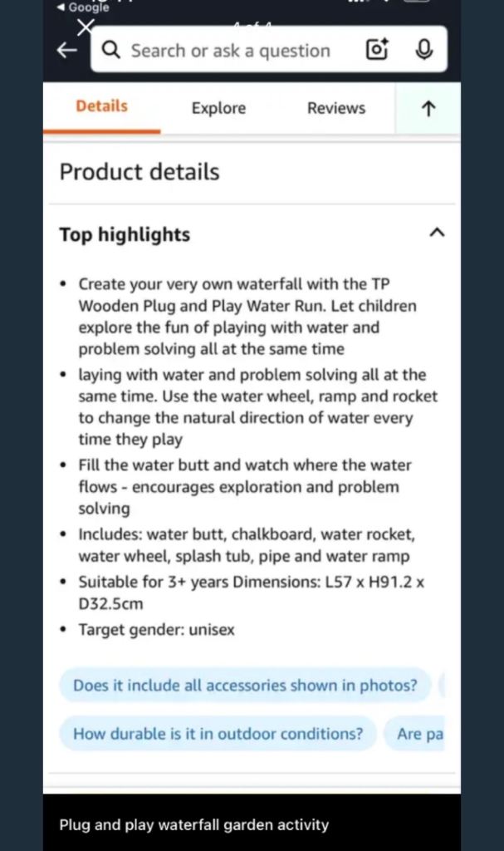Tap the dimensions bullet text

click(x=252, y=593)
